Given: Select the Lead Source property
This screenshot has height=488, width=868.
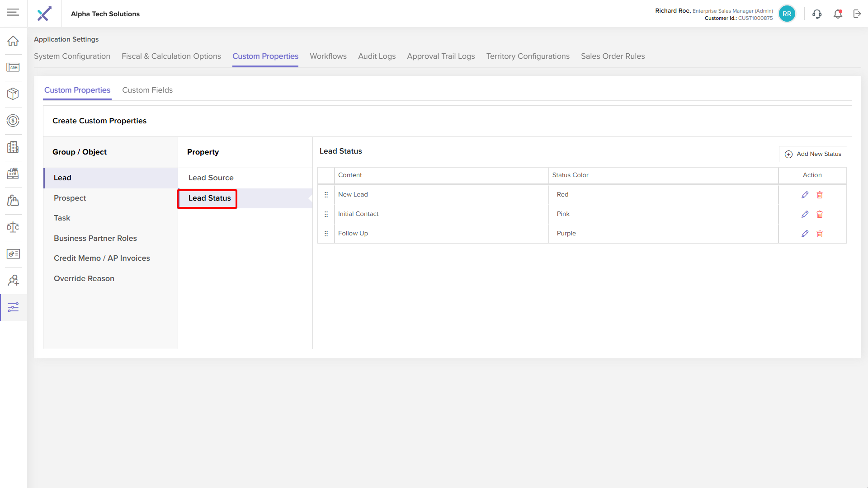Looking at the screenshot, I should (x=211, y=178).
